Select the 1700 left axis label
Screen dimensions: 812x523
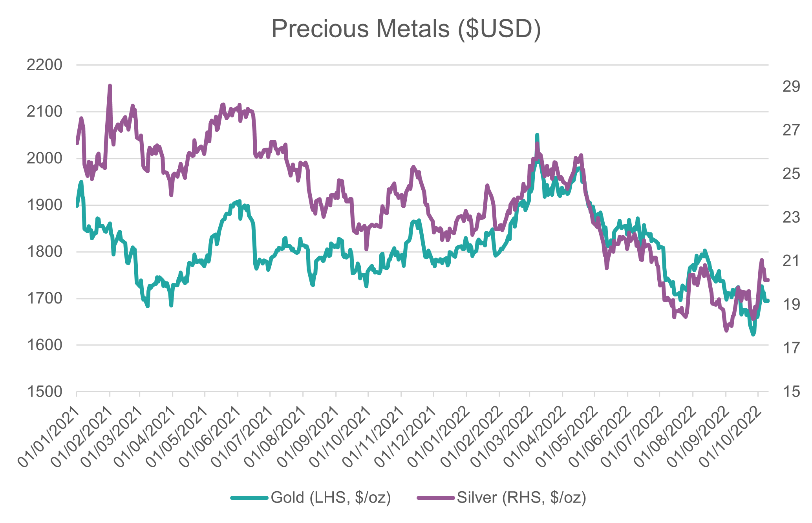(44, 299)
